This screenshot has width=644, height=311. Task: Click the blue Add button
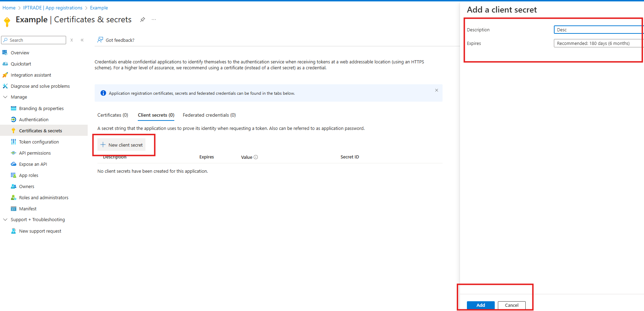click(x=480, y=305)
